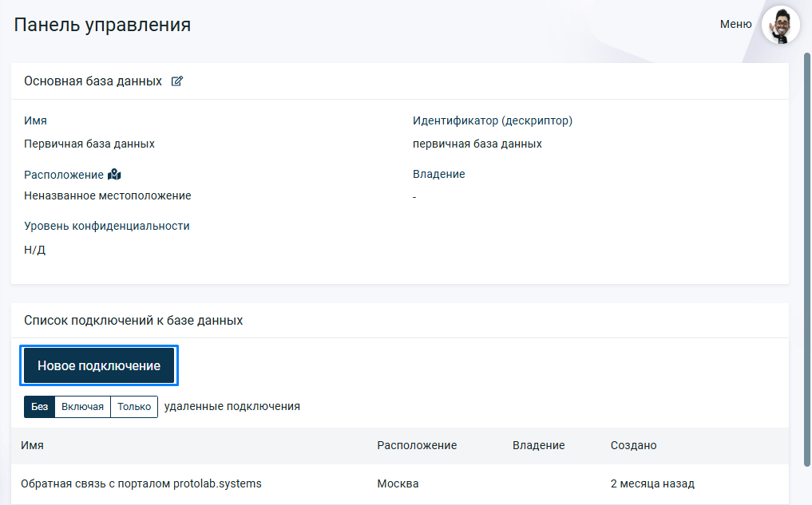Click the user avatar picture

[781, 25]
